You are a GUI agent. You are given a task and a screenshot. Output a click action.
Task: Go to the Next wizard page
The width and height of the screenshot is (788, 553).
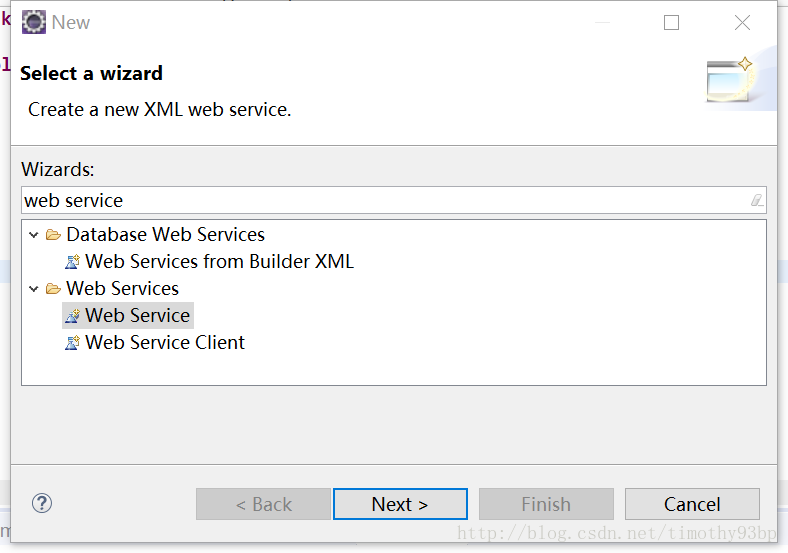point(400,504)
